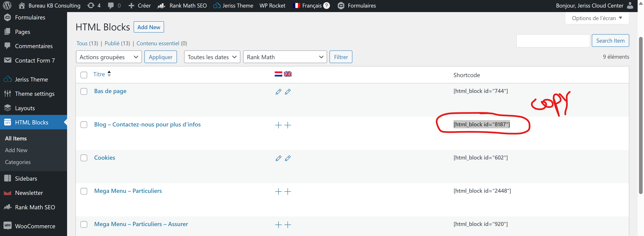Click the Contact Form 7 envelope icon
This screenshot has width=644, height=236.
8,60
